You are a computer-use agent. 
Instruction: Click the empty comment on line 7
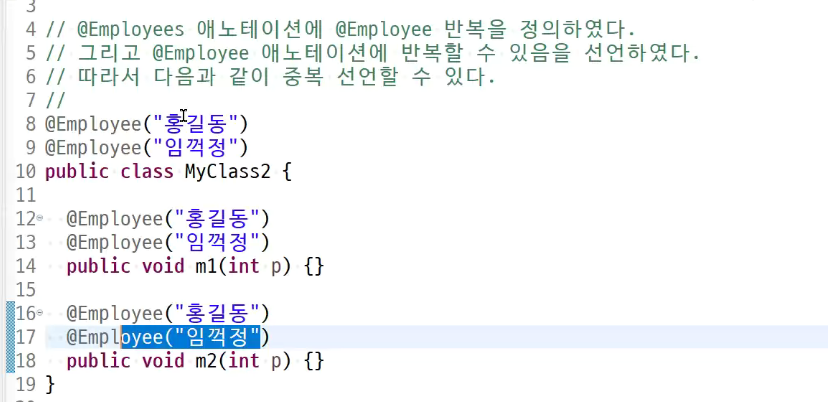pyautogui.click(x=55, y=100)
